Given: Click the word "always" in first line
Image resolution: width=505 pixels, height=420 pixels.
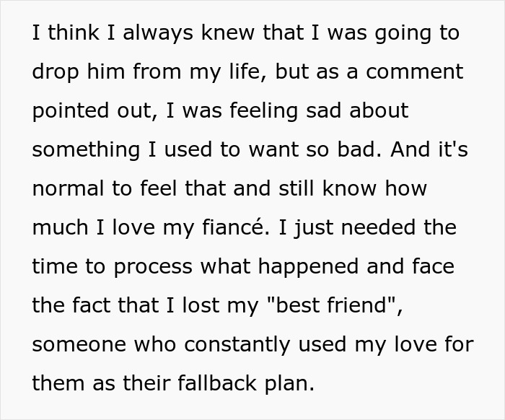Looking at the screenshot, I should click(158, 32).
